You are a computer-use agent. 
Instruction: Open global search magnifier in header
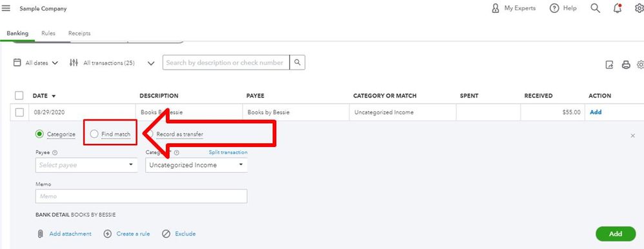point(595,8)
